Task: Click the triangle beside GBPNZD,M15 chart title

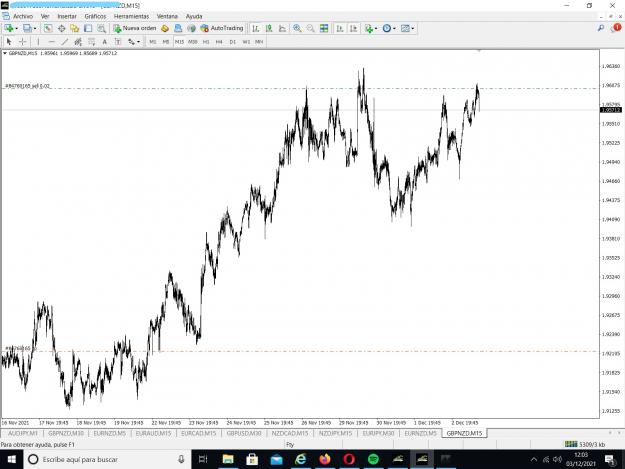Action: 5,53
